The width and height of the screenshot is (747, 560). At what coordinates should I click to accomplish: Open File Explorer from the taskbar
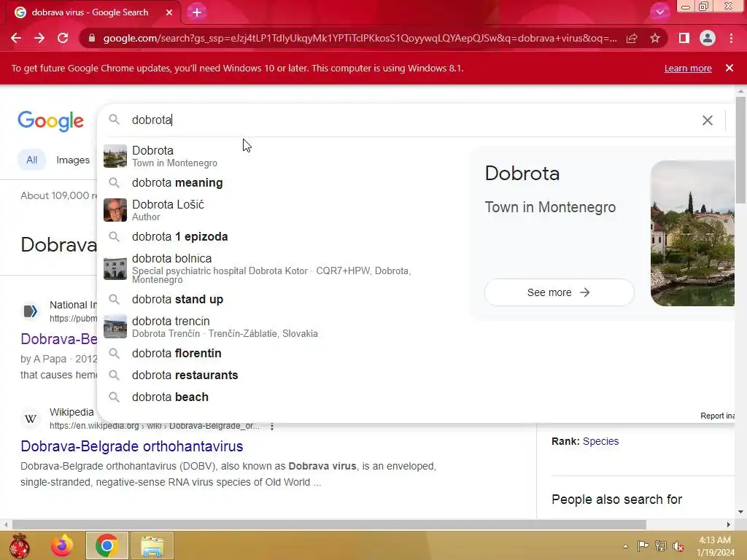(x=152, y=545)
